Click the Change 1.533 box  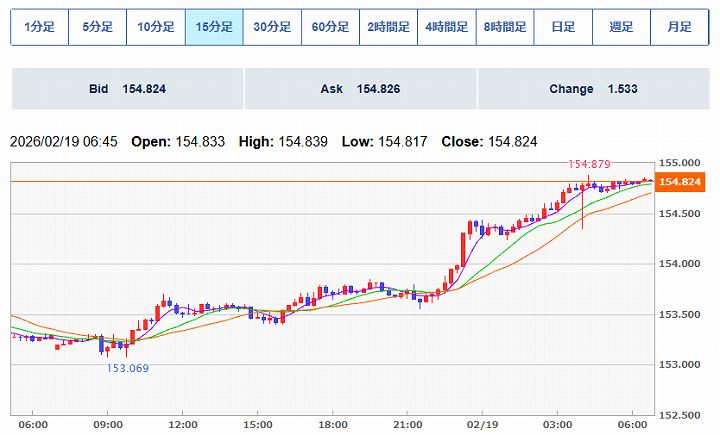coord(593,89)
